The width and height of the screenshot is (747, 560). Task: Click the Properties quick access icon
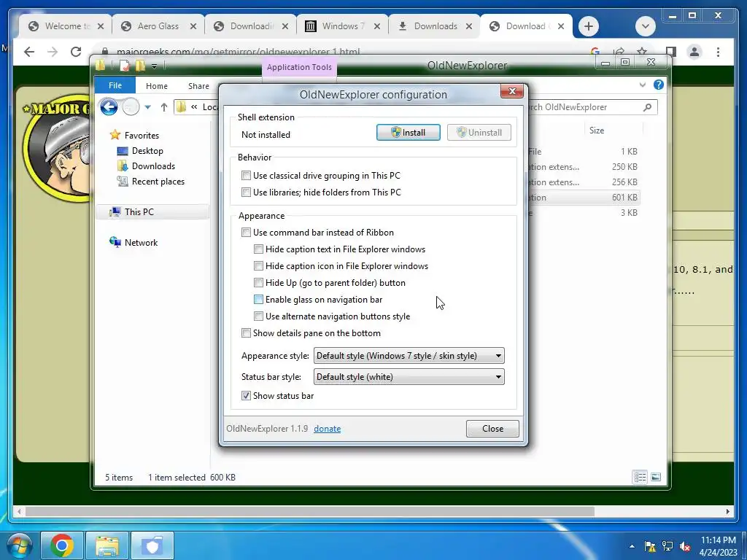tap(124, 66)
